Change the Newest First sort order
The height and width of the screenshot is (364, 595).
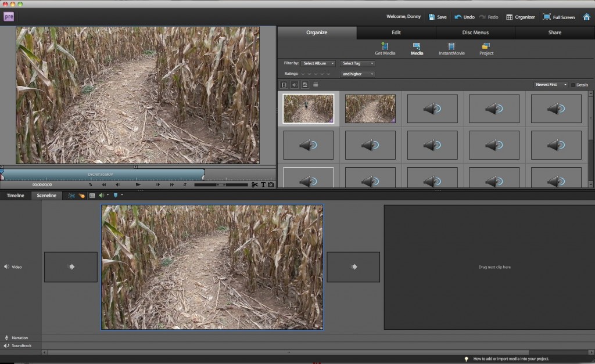tap(550, 85)
